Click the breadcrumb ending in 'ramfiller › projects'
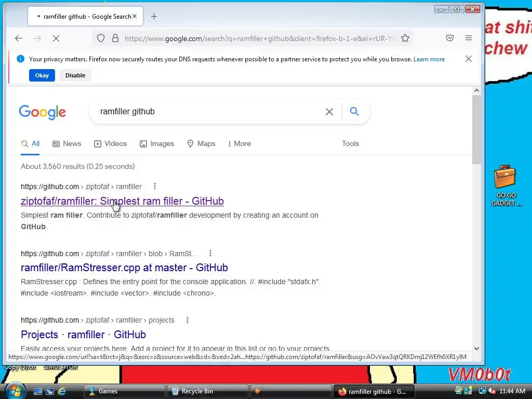 (x=97, y=320)
